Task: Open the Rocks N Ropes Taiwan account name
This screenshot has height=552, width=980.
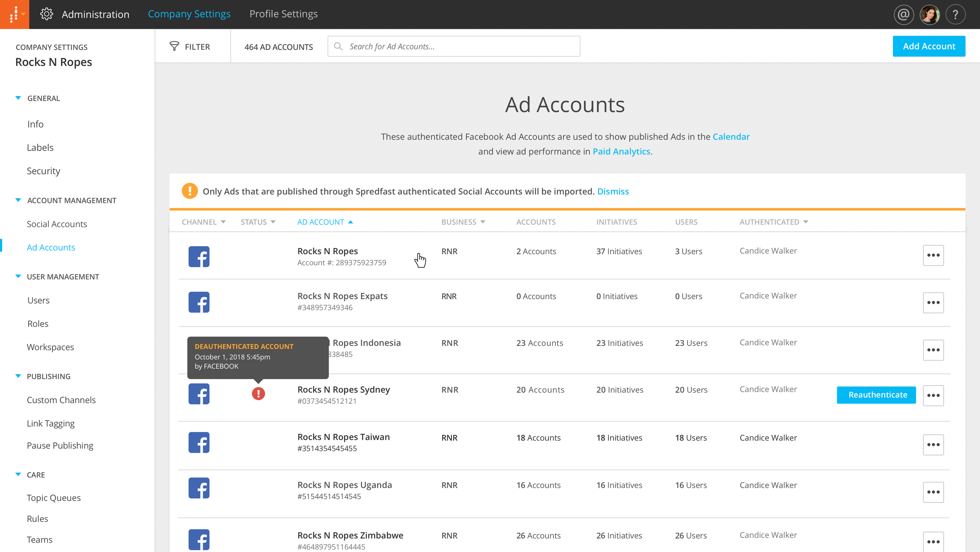Action: (343, 437)
